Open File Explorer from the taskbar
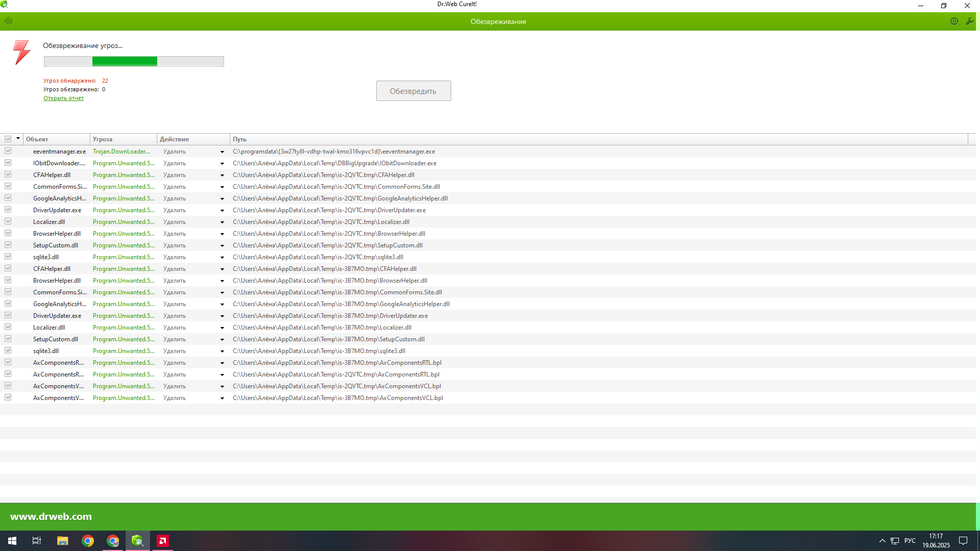The height and width of the screenshot is (551, 980). click(62, 541)
